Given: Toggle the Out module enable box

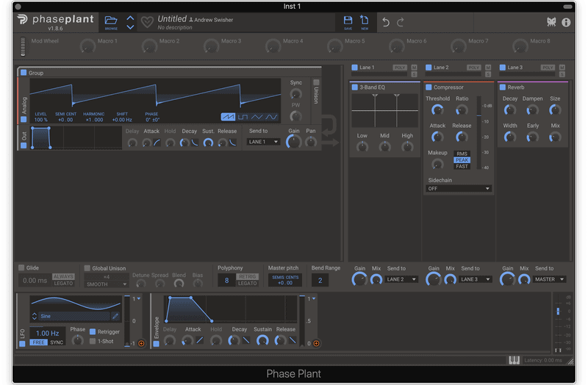Looking at the screenshot, I should coord(24,145).
